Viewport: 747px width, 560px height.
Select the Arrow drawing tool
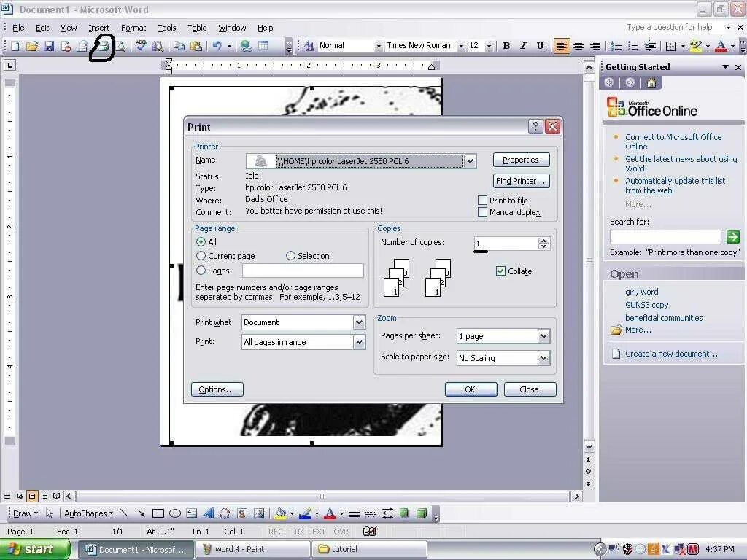(x=141, y=513)
